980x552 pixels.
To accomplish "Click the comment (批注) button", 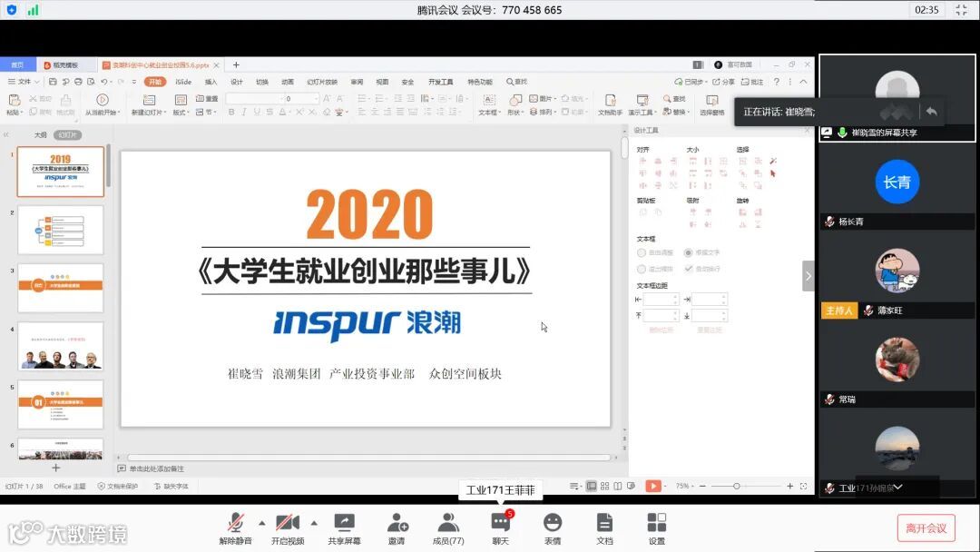I will point(752,82).
